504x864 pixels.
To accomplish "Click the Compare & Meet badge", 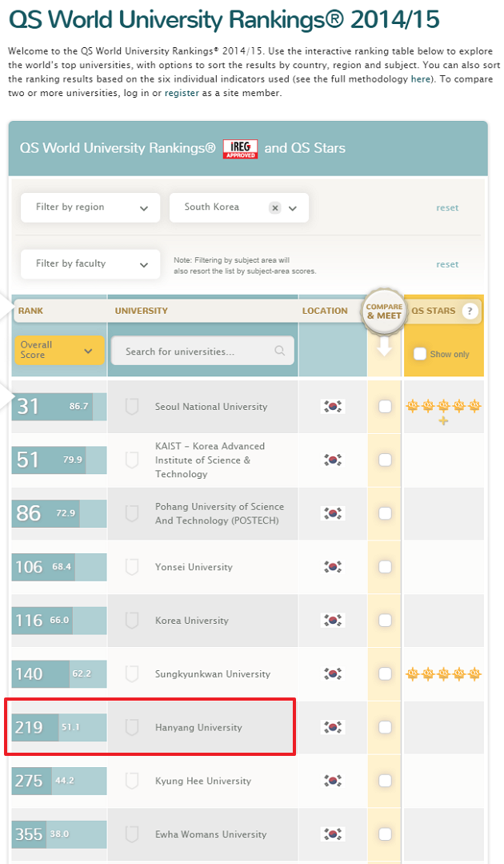I will pyautogui.click(x=385, y=311).
